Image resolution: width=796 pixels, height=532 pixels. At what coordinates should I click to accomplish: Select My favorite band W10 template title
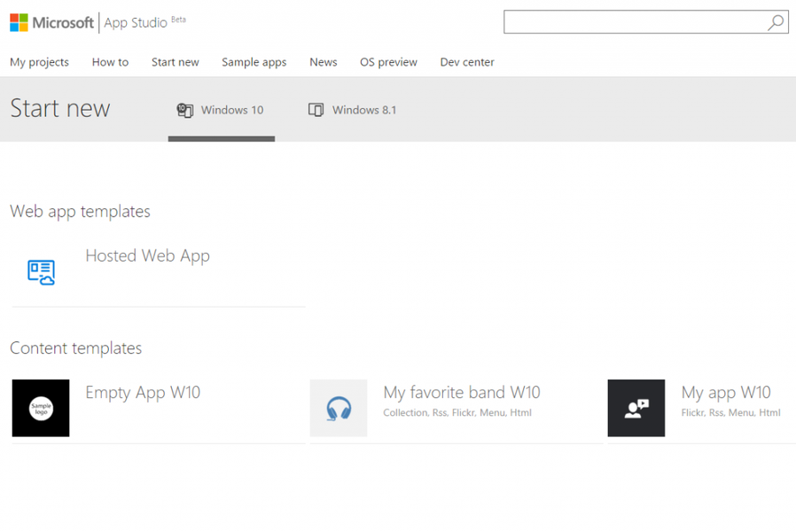point(462,393)
